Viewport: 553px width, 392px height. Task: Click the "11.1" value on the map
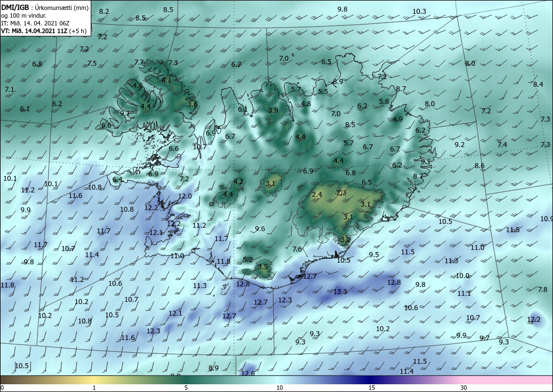click(464, 293)
